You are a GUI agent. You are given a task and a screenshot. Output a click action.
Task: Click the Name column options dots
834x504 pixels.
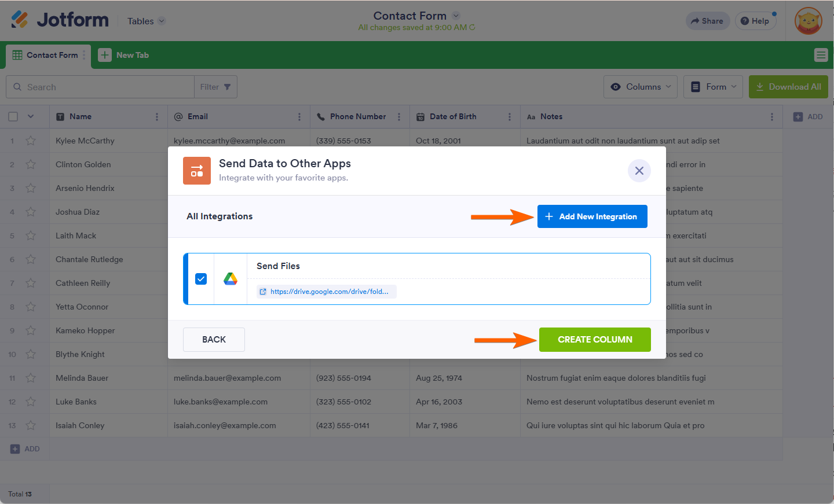pos(157,117)
